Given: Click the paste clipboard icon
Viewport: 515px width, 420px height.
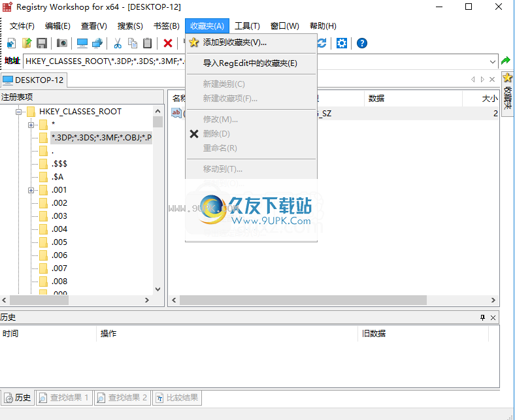Looking at the screenshot, I should (148, 43).
